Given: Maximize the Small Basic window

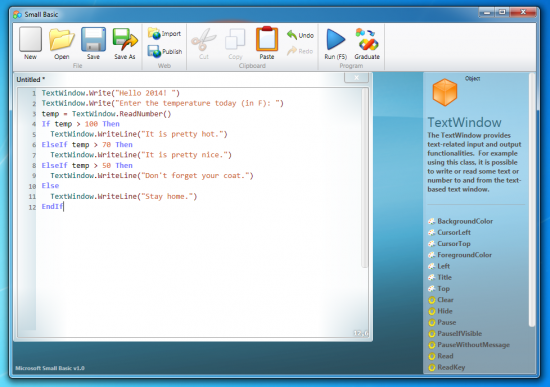Looking at the screenshot, I should (502, 13).
